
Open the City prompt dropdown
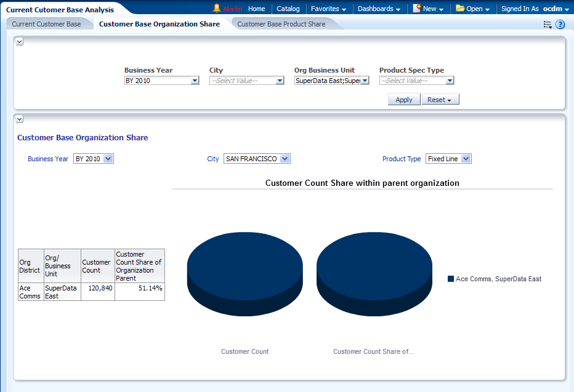[x=280, y=81]
